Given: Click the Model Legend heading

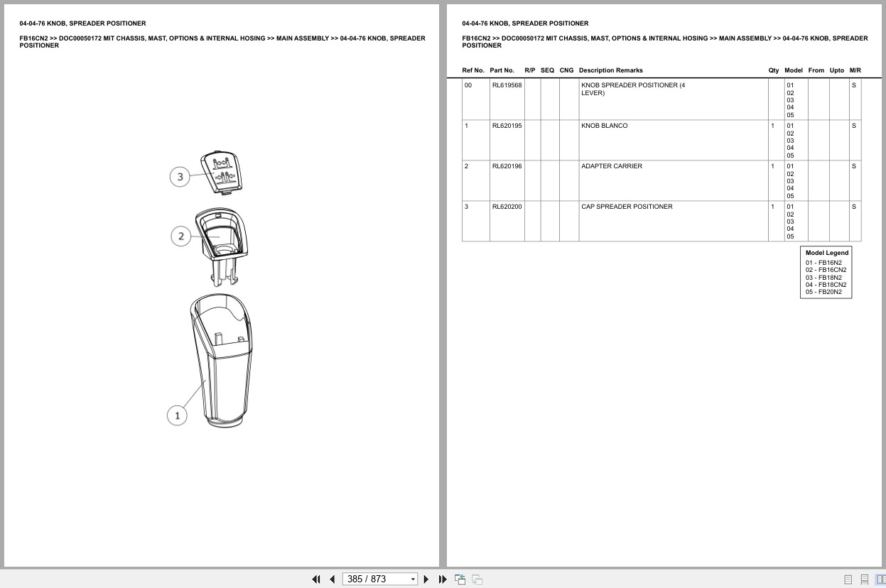Looking at the screenshot, I should [827, 253].
